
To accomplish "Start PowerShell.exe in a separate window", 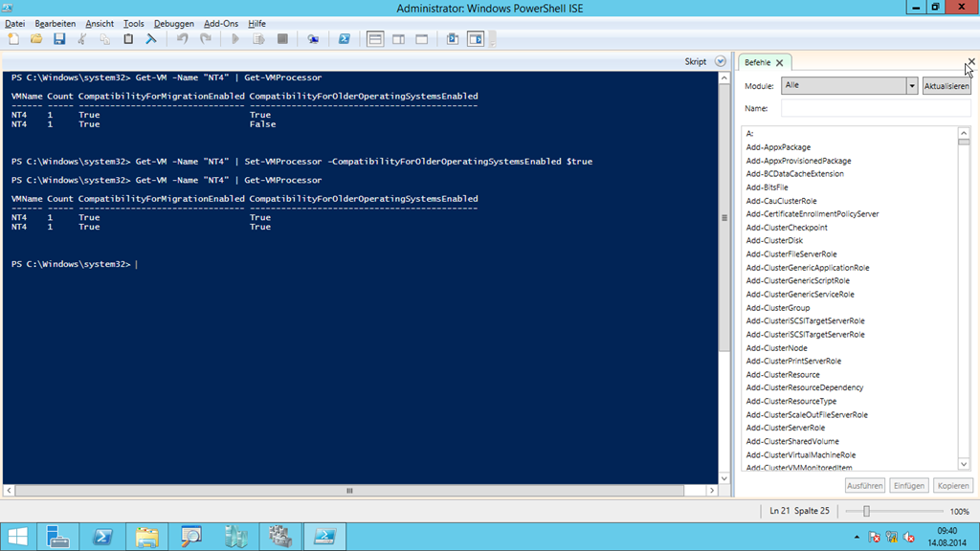I will [x=345, y=39].
